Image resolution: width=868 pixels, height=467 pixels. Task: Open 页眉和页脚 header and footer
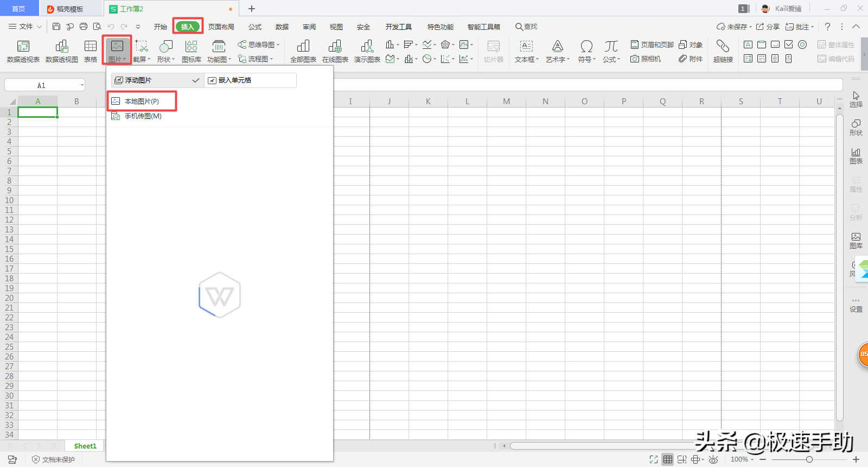(x=652, y=45)
